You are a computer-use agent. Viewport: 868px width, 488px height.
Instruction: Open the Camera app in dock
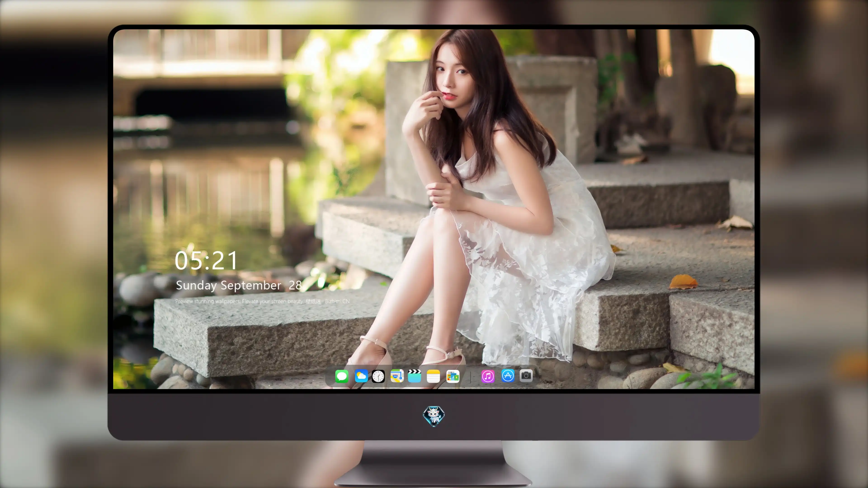tap(526, 375)
